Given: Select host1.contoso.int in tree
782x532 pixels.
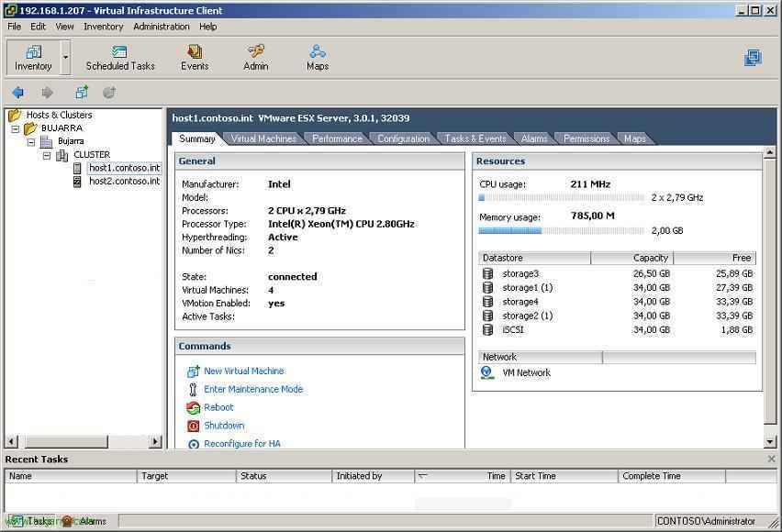Looking at the screenshot, I should pos(124,168).
